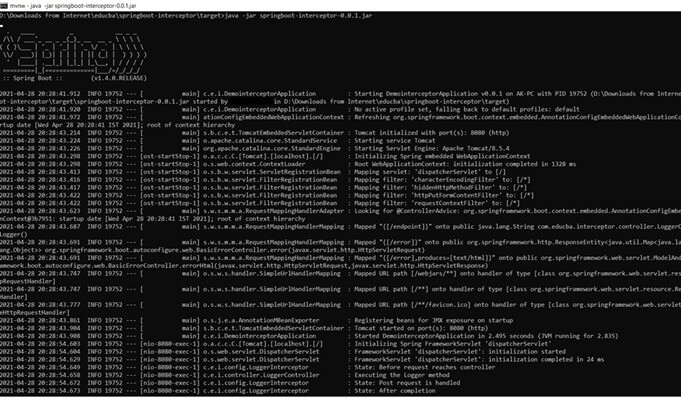
Task: Click the logger 'o.s.web.context.ContextLoader'
Action: coord(254,164)
